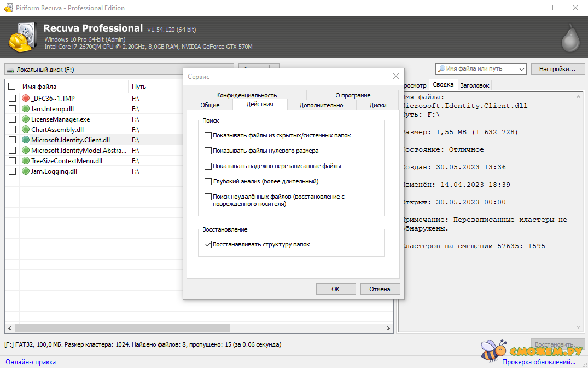The image size is (588, 368).
Task: Click the Отмена button
Action: (x=380, y=289)
